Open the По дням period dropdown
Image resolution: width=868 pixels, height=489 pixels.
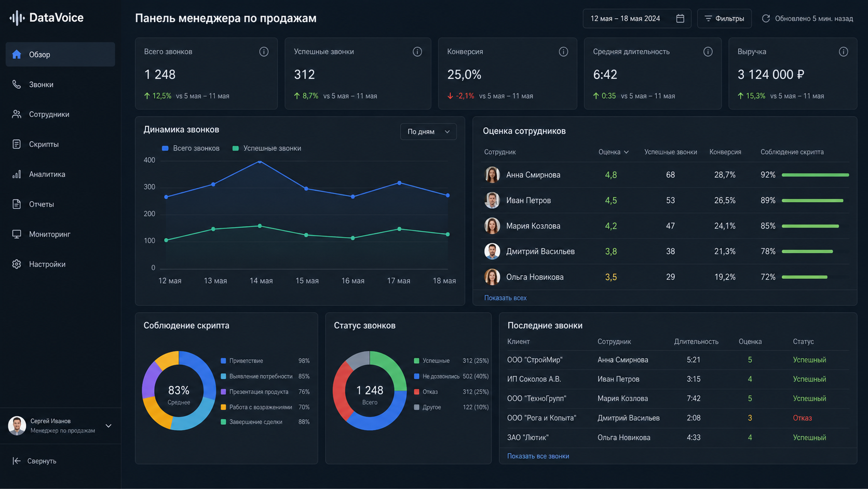428,131
